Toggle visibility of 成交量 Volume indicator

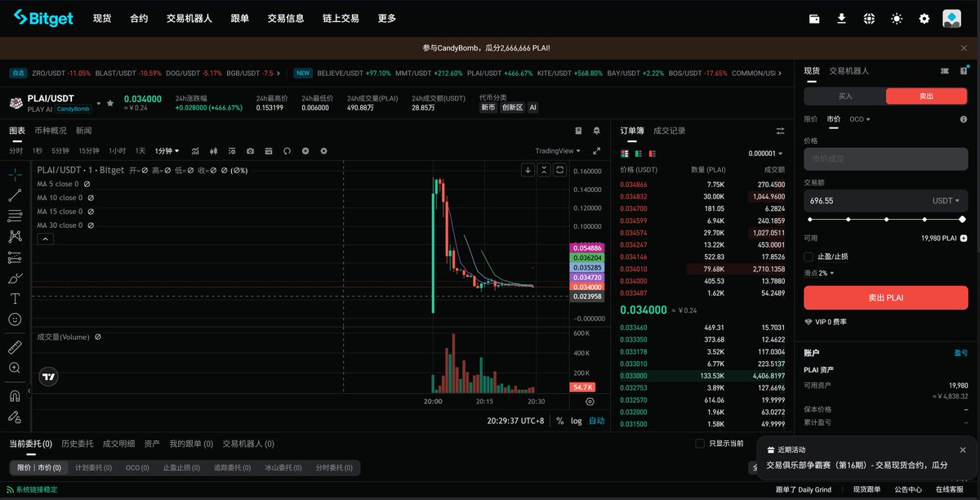point(98,337)
